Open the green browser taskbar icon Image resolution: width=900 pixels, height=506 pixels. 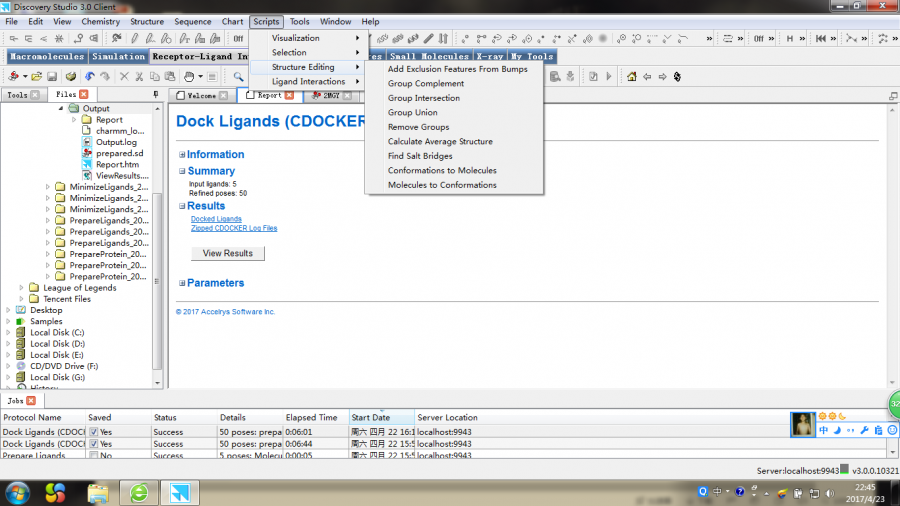(x=139, y=493)
